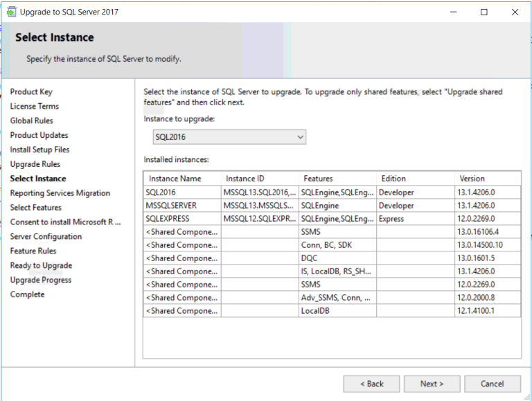Go to Product Key step in sidebar
The width and height of the screenshot is (532, 401).
[31, 92]
